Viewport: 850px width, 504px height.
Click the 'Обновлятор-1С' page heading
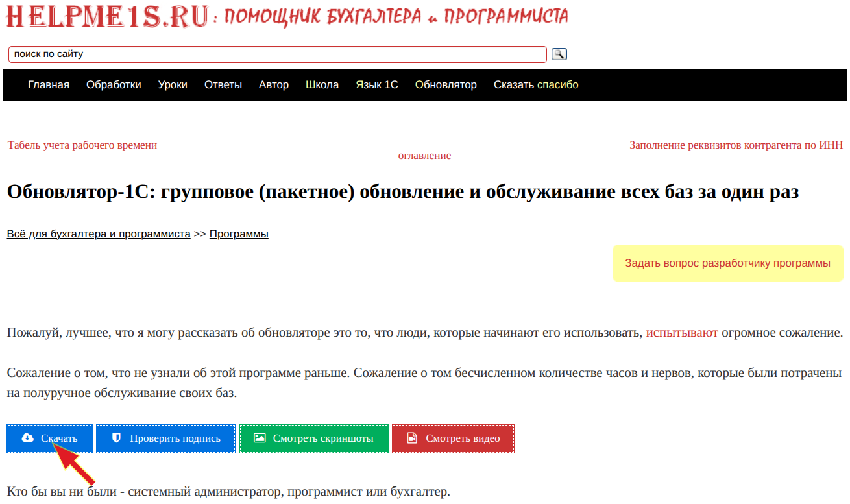[403, 193]
